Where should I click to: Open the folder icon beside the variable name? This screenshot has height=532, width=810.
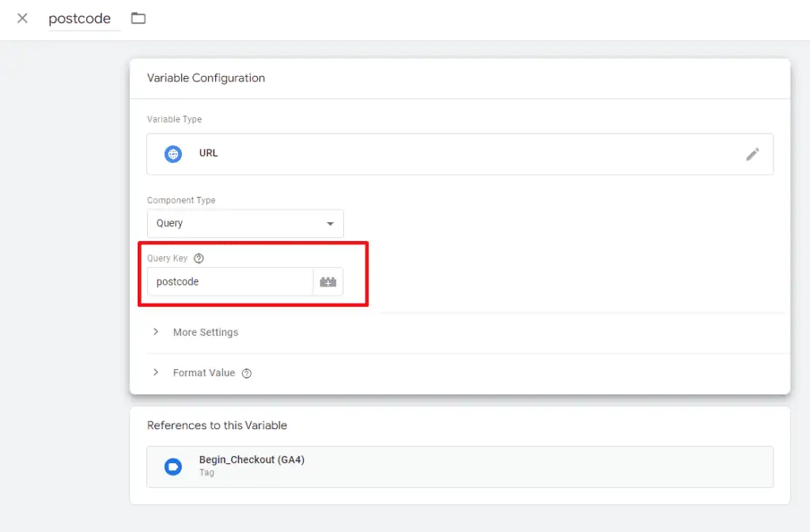138,18
